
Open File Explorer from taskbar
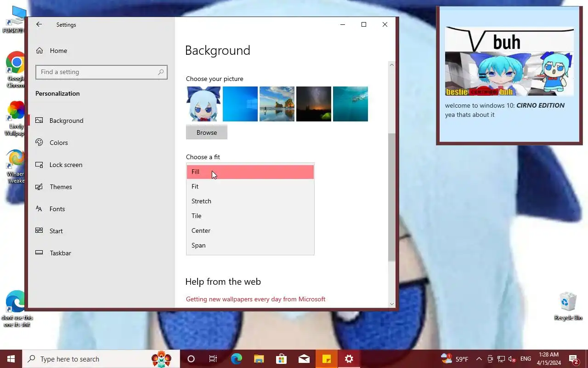point(259,359)
